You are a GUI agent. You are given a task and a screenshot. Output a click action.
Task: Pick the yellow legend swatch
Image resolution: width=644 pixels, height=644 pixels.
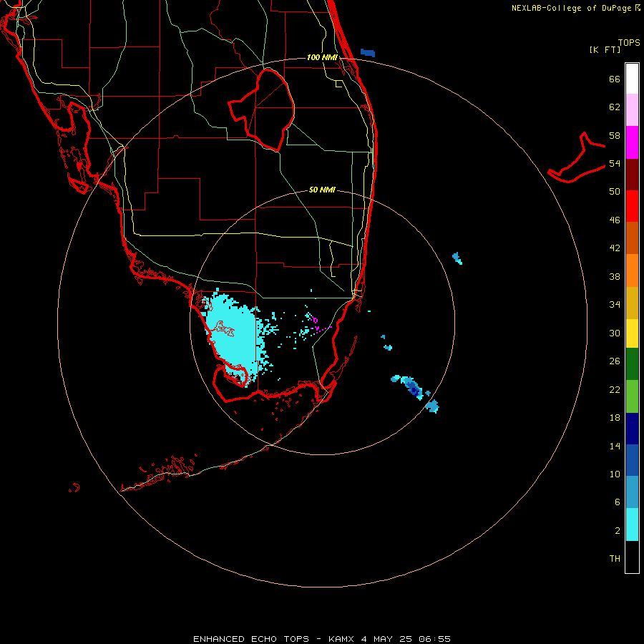(x=632, y=333)
